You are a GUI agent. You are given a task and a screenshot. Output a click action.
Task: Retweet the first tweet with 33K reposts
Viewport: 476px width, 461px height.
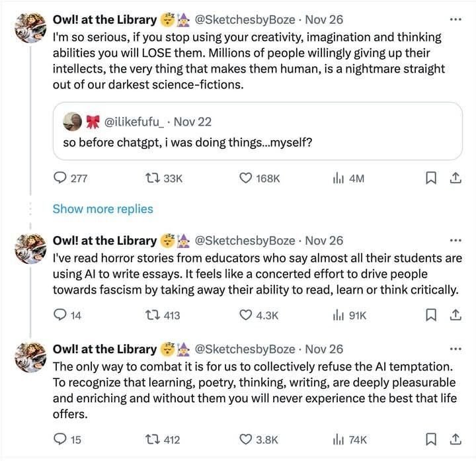click(x=151, y=178)
